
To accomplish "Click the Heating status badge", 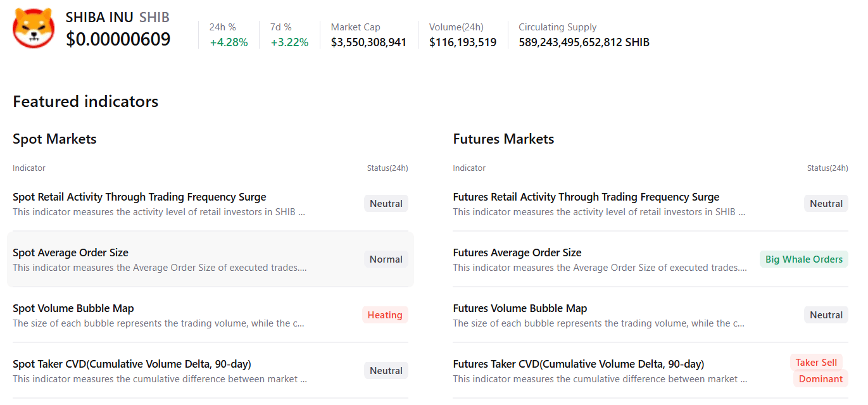I will click(385, 315).
